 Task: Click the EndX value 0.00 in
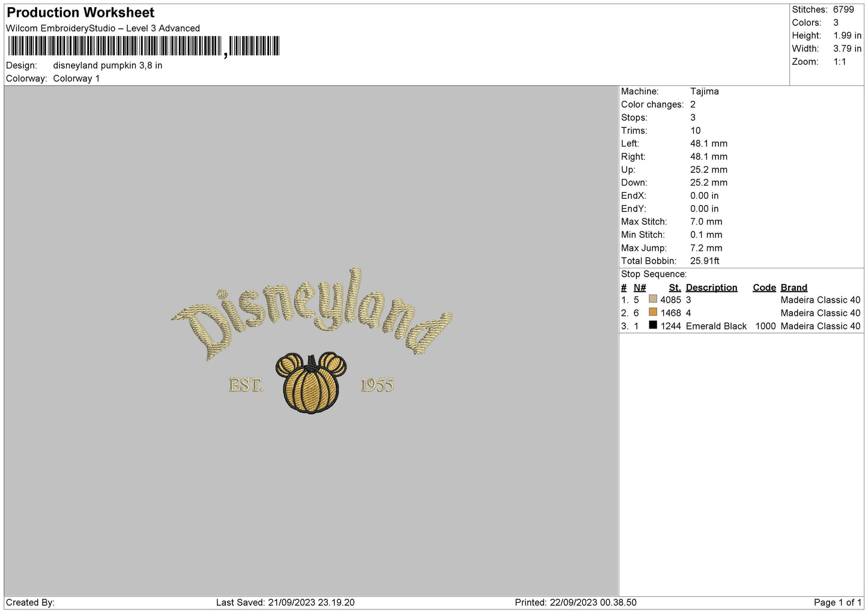tap(704, 196)
